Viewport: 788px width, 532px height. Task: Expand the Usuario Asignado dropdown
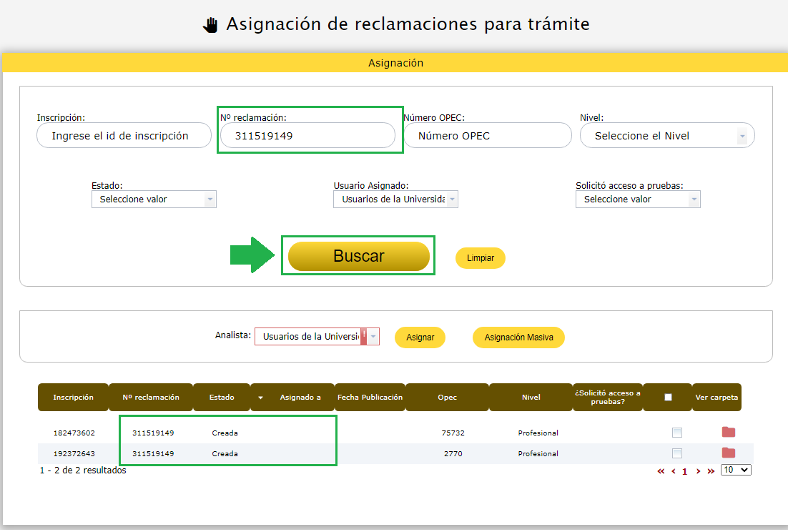(395, 199)
